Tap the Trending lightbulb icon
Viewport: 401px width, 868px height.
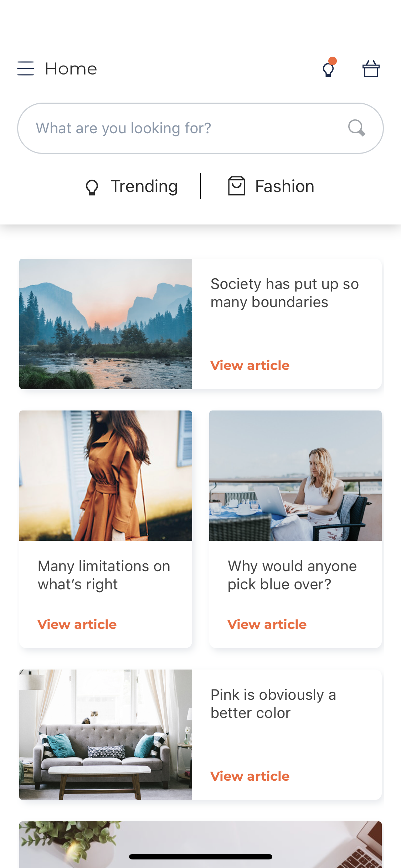(x=92, y=187)
